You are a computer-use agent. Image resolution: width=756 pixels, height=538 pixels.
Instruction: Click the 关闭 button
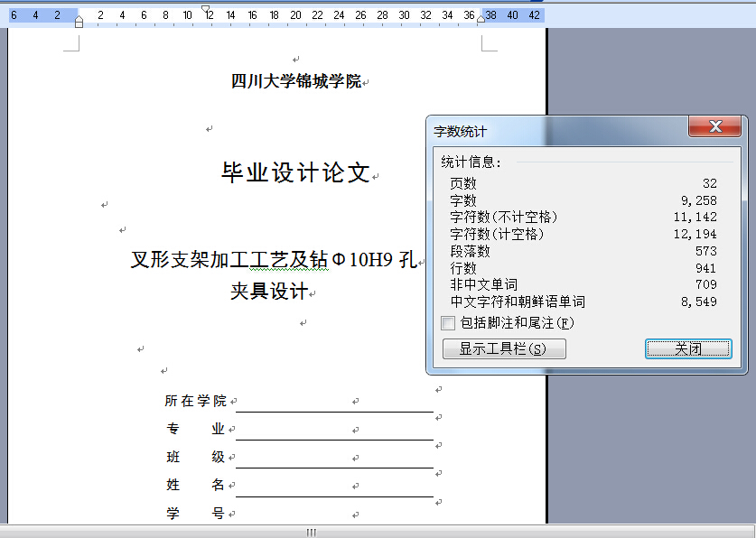(688, 348)
